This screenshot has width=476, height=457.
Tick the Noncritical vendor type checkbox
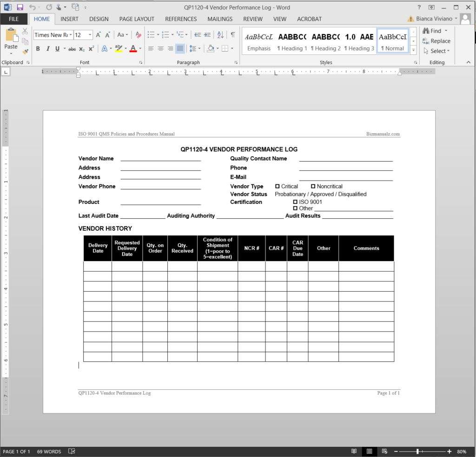pos(313,186)
